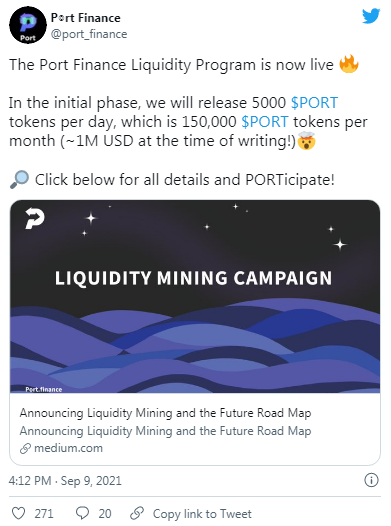Open the medium.com source link
Screen dimensions: 391x526
pos(68,448)
